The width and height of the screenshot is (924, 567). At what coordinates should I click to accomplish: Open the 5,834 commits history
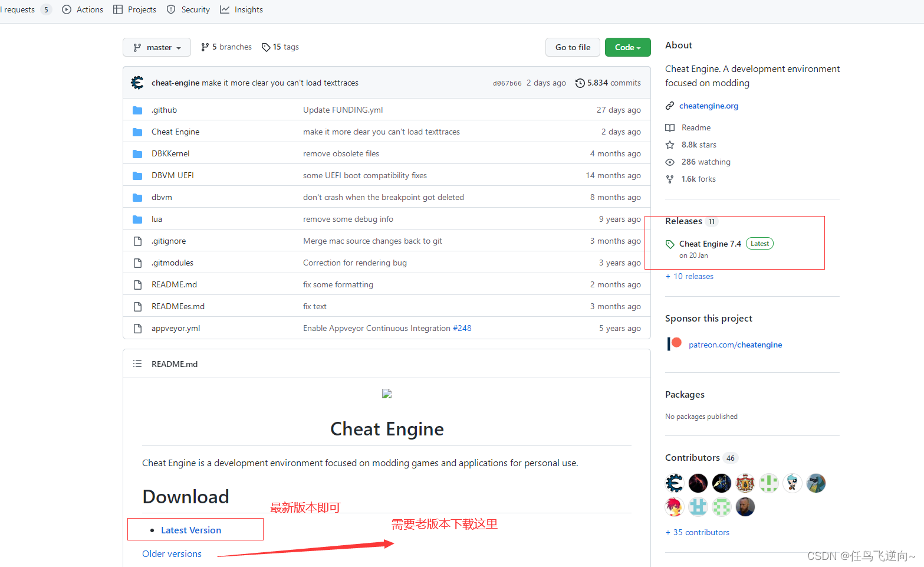pyautogui.click(x=608, y=83)
